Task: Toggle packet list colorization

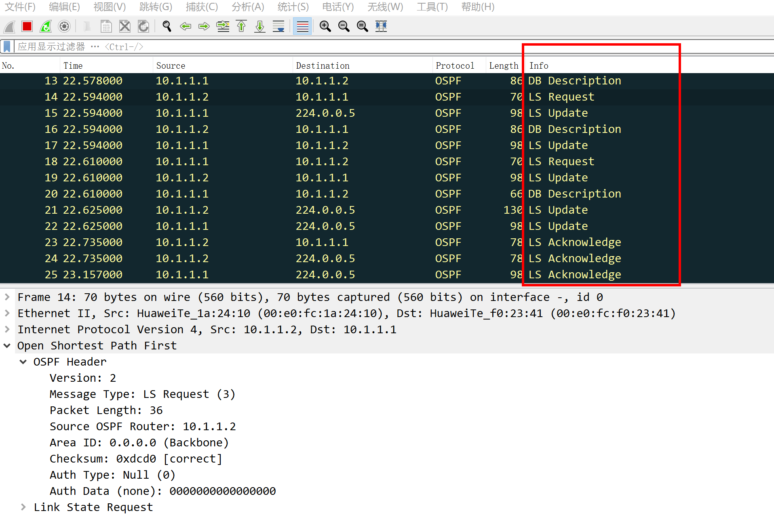Action: (302, 27)
